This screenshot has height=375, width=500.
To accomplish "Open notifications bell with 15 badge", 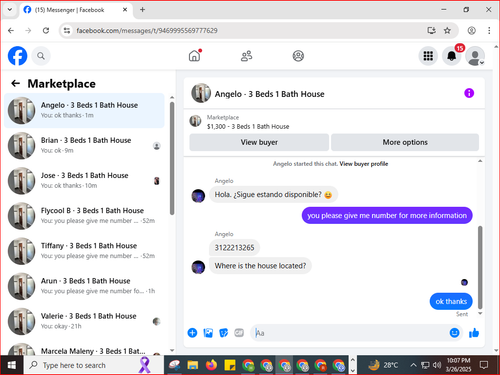I will (452, 56).
